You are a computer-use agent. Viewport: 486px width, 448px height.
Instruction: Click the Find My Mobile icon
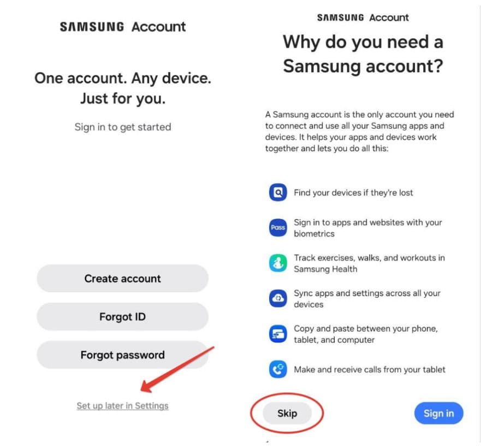278,192
